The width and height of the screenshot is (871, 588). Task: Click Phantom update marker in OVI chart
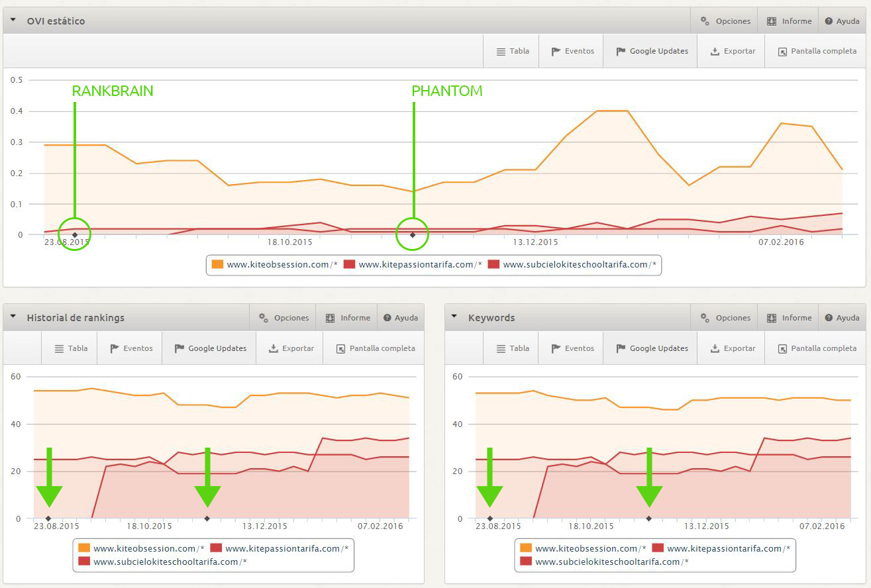pos(413,234)
